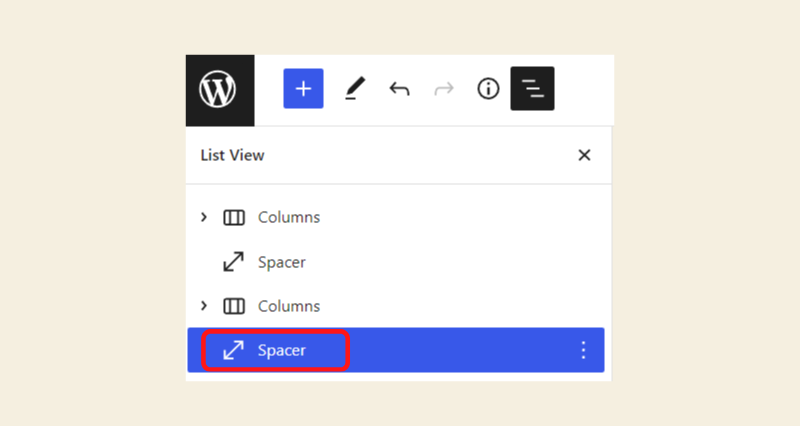Open options menu for highlighted Spacer
The height and width of the screenshot is (426, 800).
click(584, 350)
